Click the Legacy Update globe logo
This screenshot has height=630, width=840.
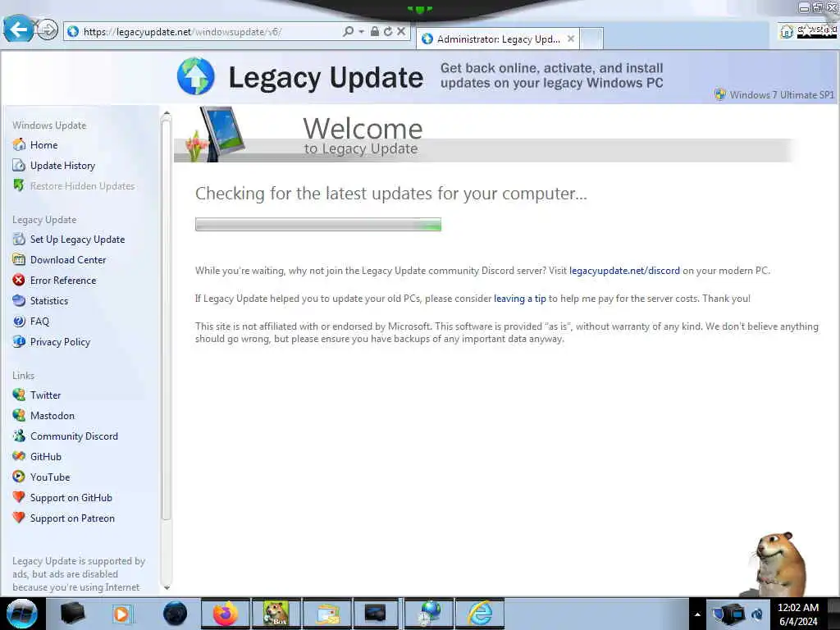195,76
